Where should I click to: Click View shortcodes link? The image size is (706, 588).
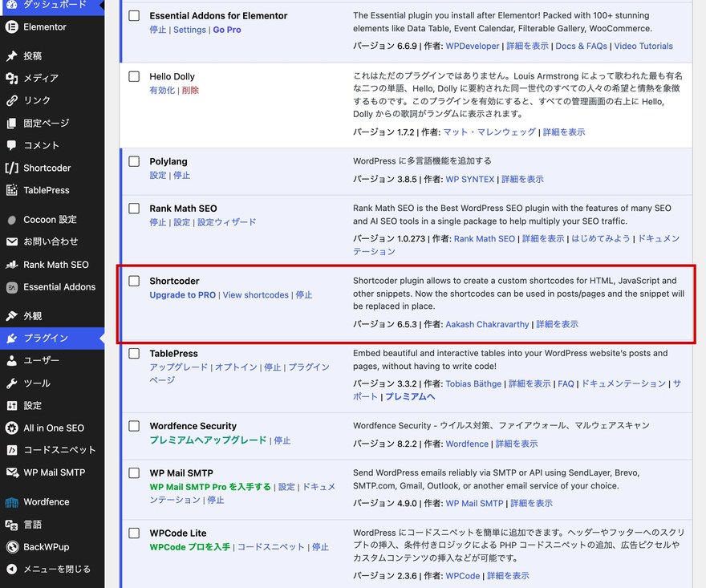(256, 295)
